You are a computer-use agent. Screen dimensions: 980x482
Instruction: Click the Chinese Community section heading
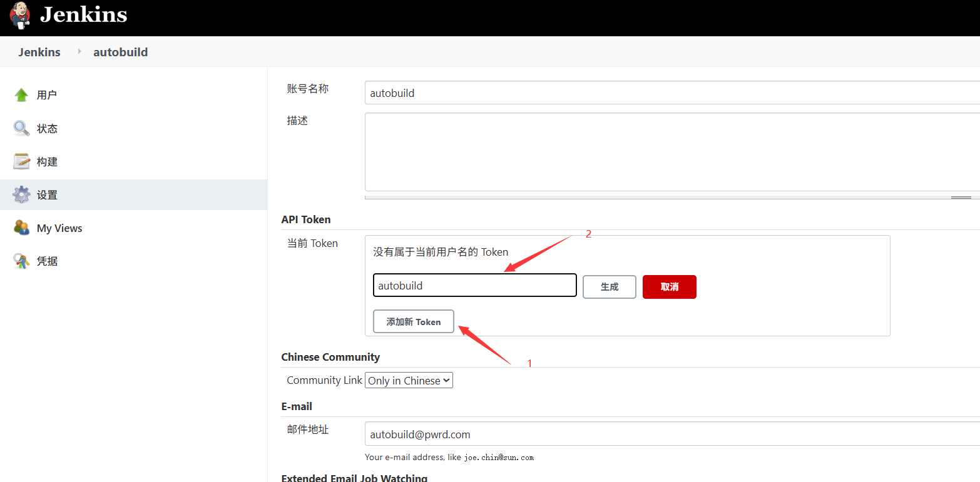coord(330,357)
